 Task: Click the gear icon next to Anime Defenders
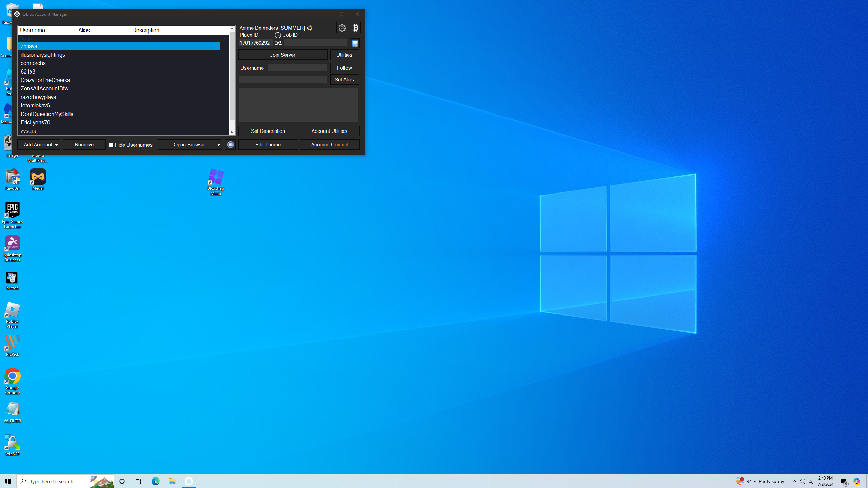[x=310, y=28]
